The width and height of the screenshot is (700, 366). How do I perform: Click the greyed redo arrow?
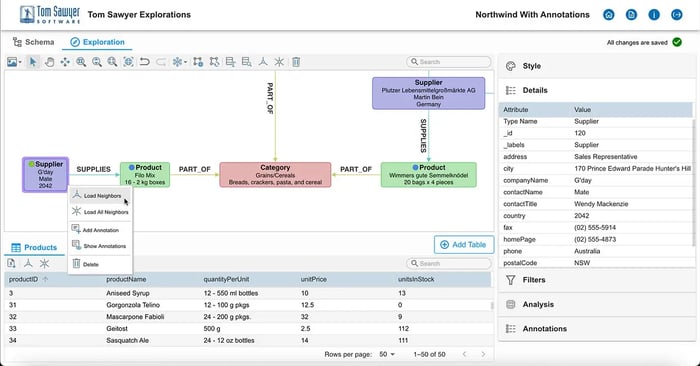(x=160, y=62)
